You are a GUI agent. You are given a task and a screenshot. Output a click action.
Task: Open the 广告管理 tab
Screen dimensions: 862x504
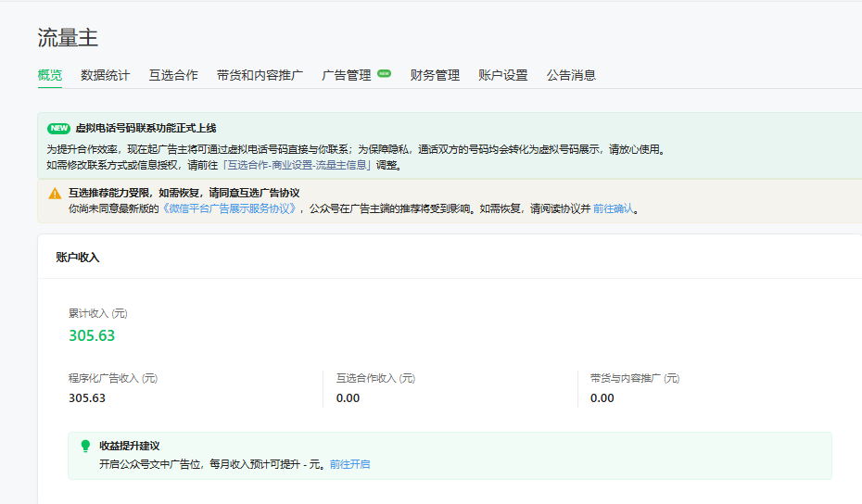click(347, 75)
